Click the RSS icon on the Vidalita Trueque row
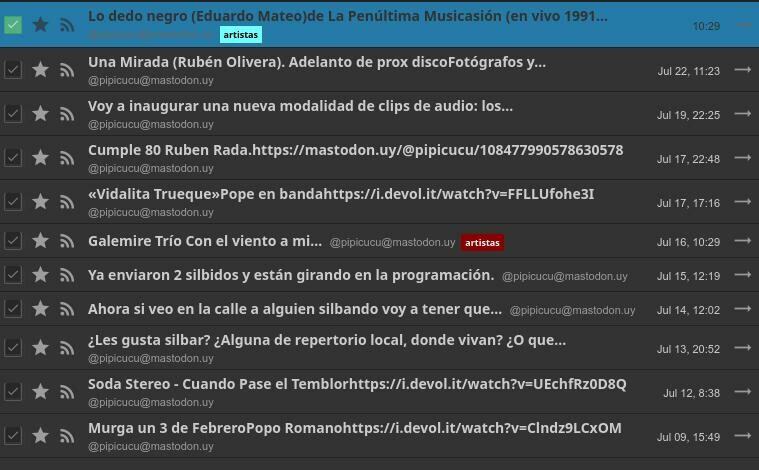This screenshot has width=759, height=470. pyautogui.click(x=67, y=202)
